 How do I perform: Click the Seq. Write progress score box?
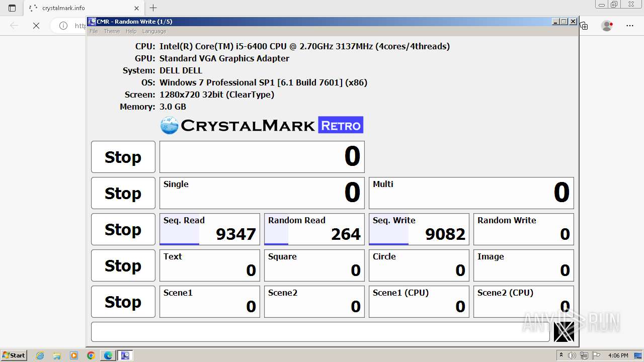pyautogui.click(x=419, y=229)
